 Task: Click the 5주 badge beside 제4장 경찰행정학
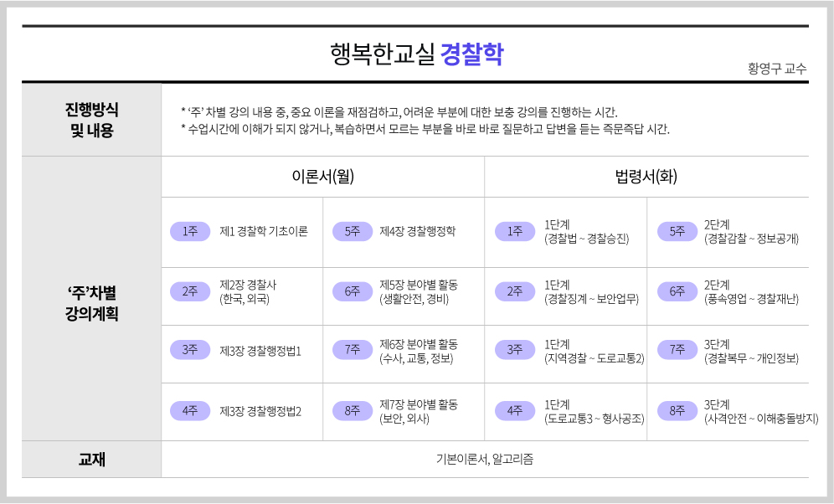(353, 232)
